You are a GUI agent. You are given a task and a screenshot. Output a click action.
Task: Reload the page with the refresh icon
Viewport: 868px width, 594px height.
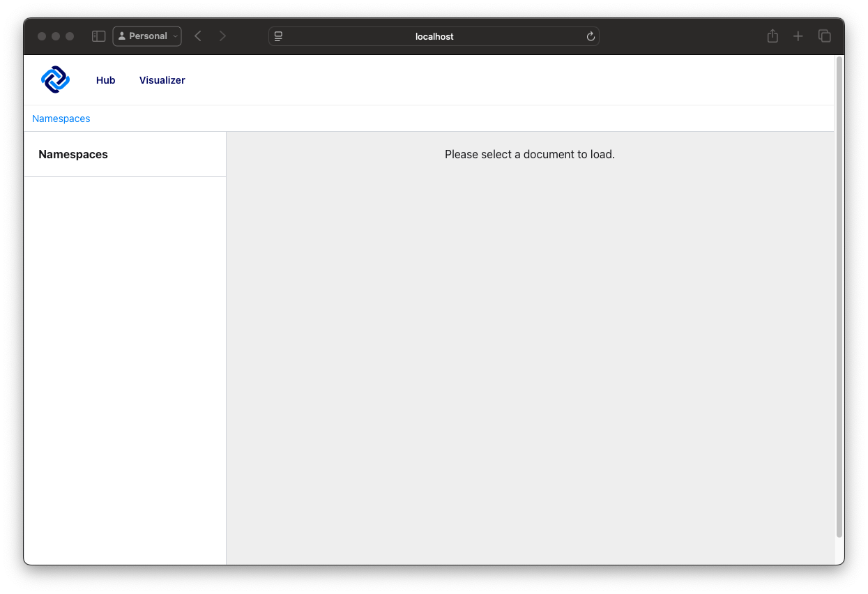pyautogui.click(x=591, y=36)
